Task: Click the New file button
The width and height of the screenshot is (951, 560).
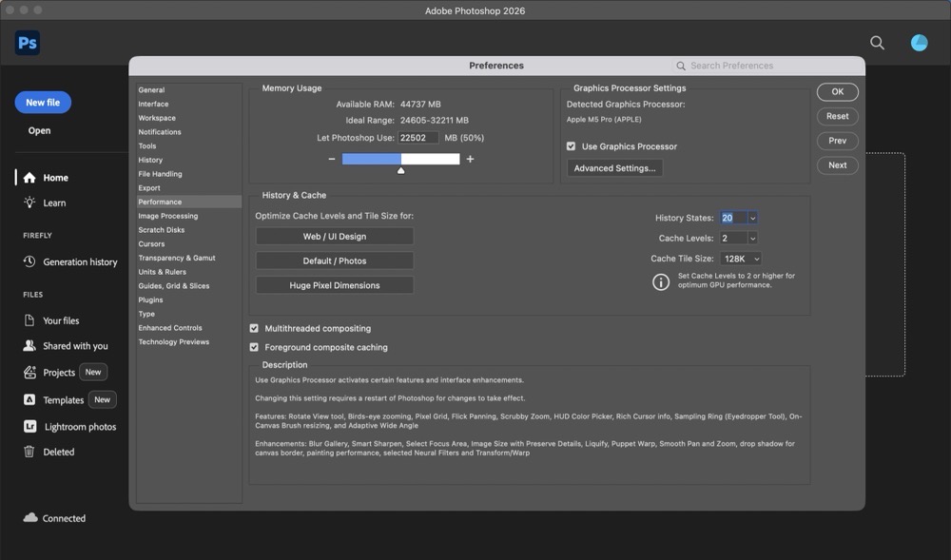Action: click(x=43, y=103)
